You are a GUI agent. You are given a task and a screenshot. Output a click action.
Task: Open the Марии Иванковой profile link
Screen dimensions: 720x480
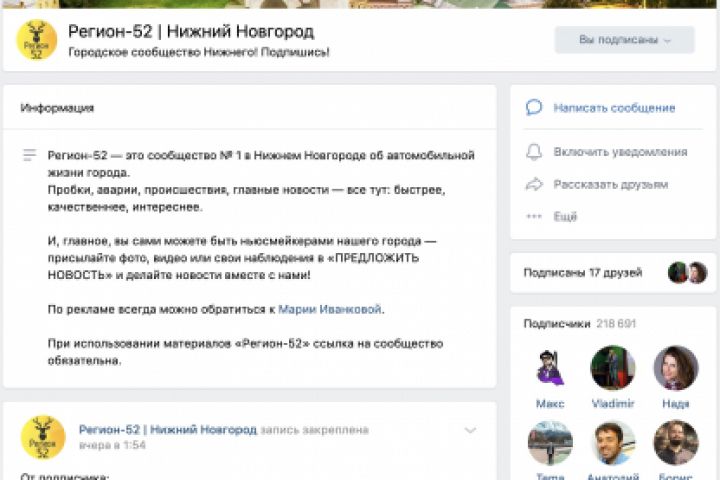coord(330,309)
